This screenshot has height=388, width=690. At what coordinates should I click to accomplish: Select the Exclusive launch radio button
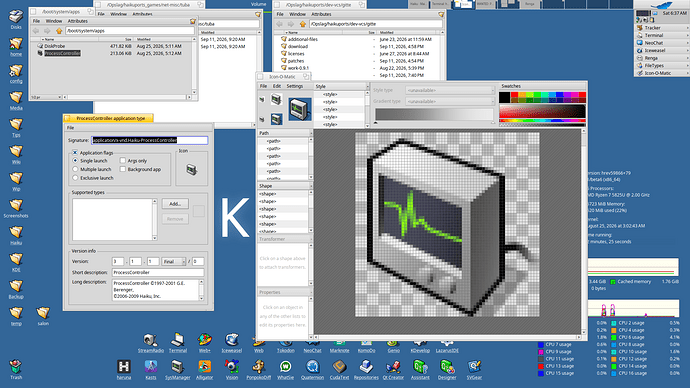75,178
